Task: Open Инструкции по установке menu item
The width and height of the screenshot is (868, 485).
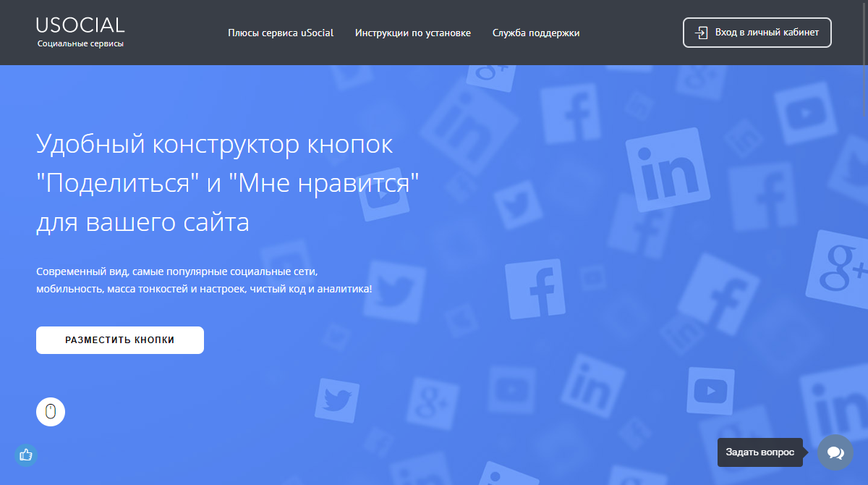Action: (x=413, y=33)
